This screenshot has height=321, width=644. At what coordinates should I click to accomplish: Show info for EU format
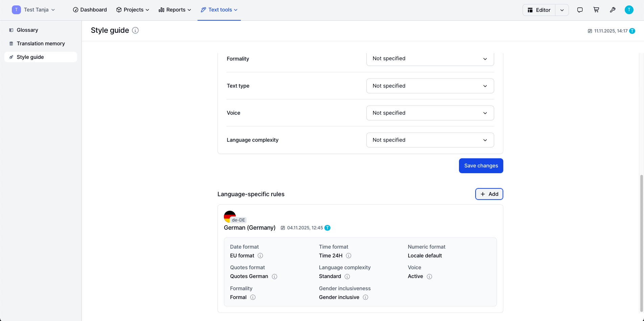pyautogui.click(x=260, y=256)
